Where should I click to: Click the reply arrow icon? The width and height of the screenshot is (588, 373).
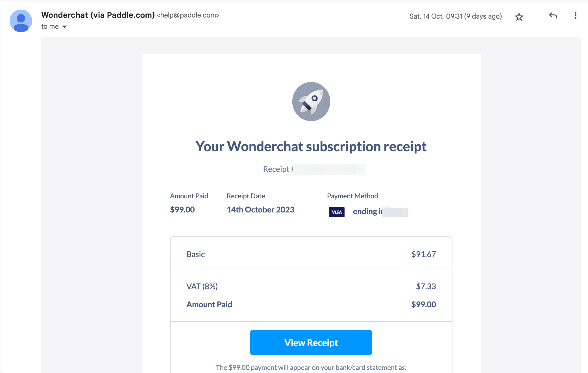coord(553,16)
